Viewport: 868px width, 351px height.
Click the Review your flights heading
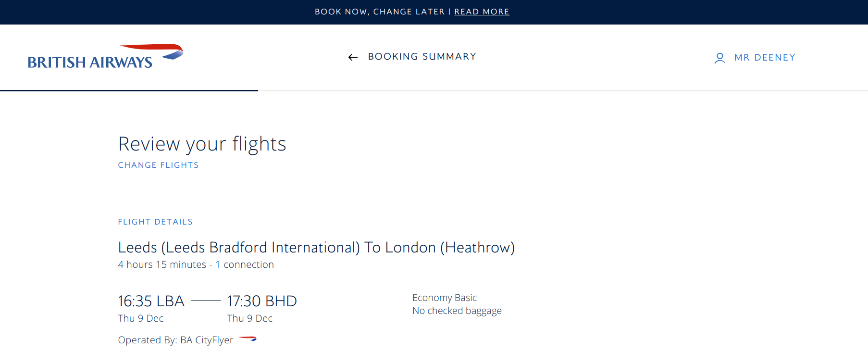(202, 144)
